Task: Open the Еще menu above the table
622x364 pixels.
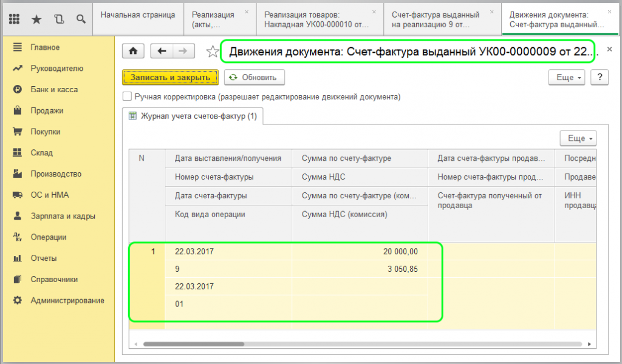Action: (x=578, y=138)
